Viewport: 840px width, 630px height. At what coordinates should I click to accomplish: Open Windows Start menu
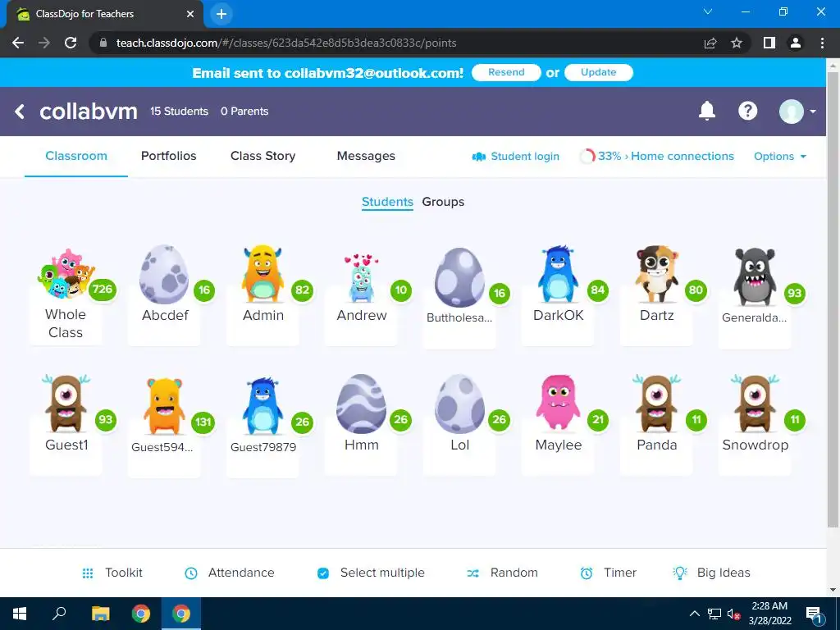(20, 614)
